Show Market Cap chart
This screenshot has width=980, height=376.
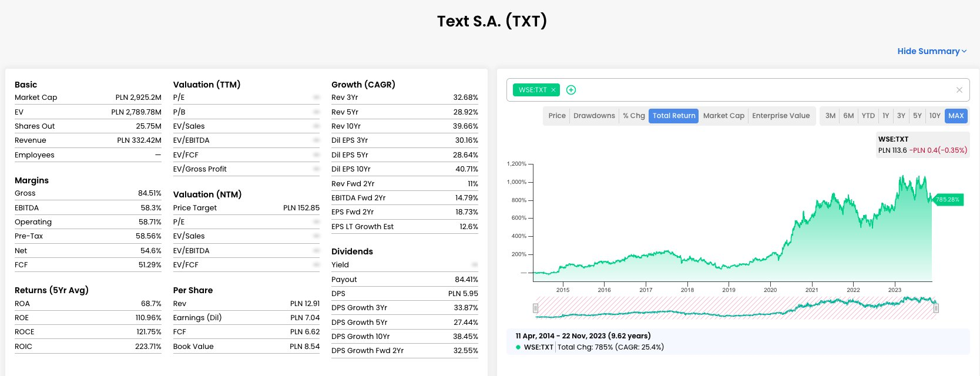724,116
